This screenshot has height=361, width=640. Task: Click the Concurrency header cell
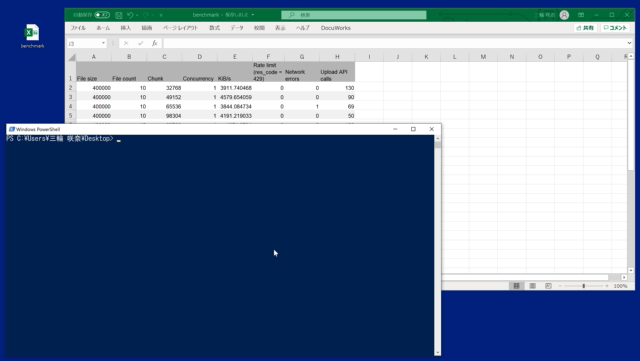(199, 72)
